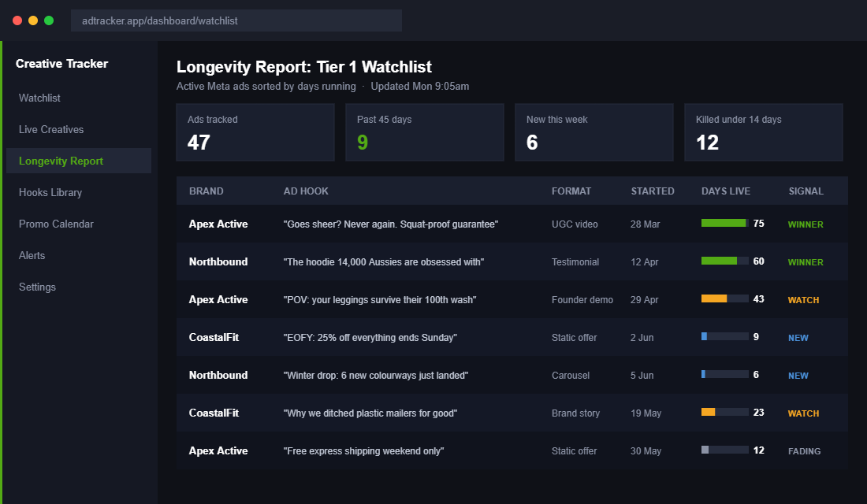Click the Creative Tracker app title

[x=62, y=64]
